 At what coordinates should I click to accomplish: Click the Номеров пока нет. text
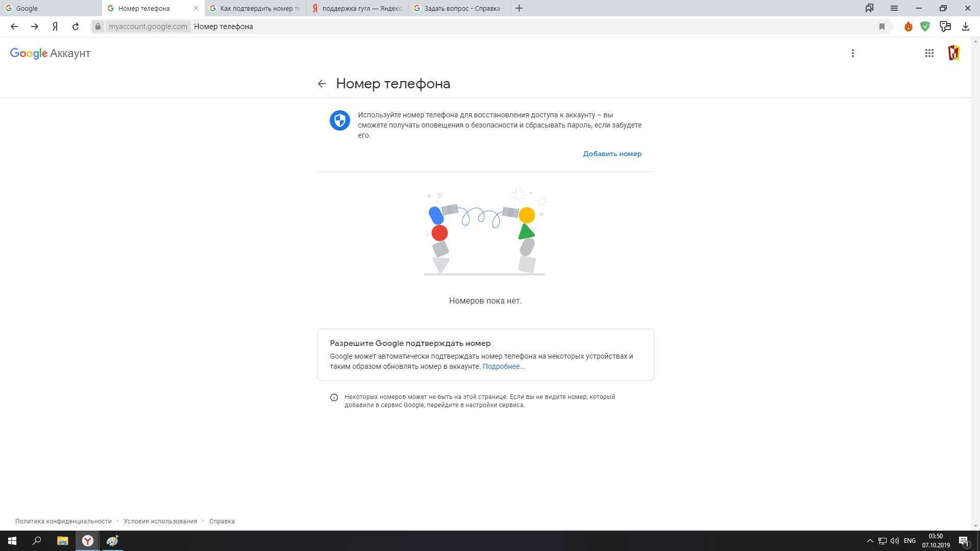click(485, 300)
